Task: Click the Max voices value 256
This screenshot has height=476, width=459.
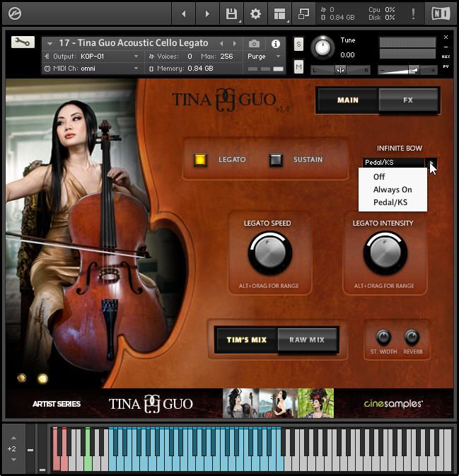Action: click(226, 57)
